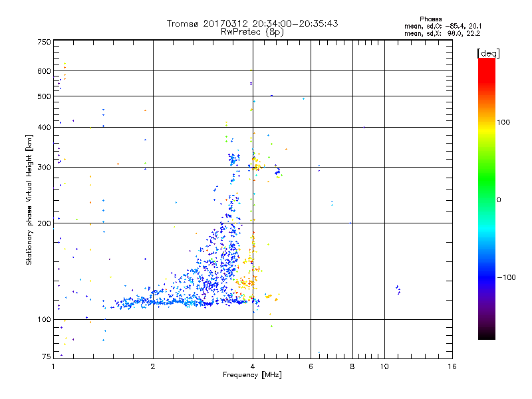
Task: Click the y-axis tick label '75'
Action: pyautogui.click(x=47, y=356)
